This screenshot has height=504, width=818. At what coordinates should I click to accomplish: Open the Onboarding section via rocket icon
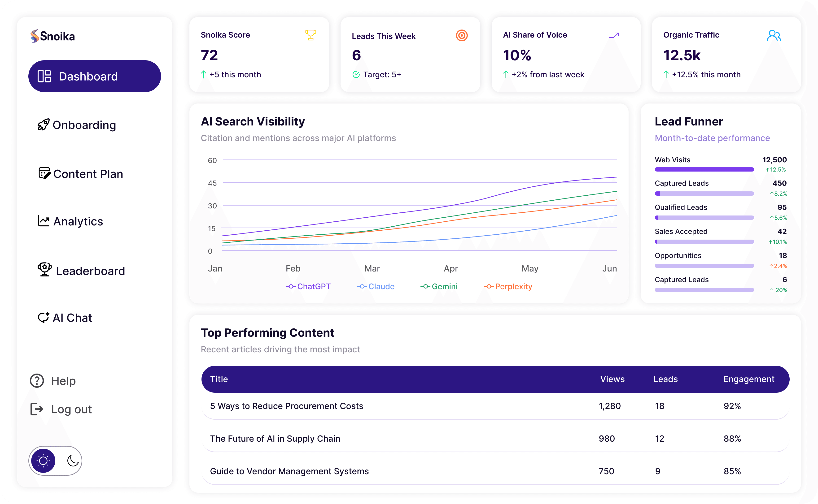point(44,125)
